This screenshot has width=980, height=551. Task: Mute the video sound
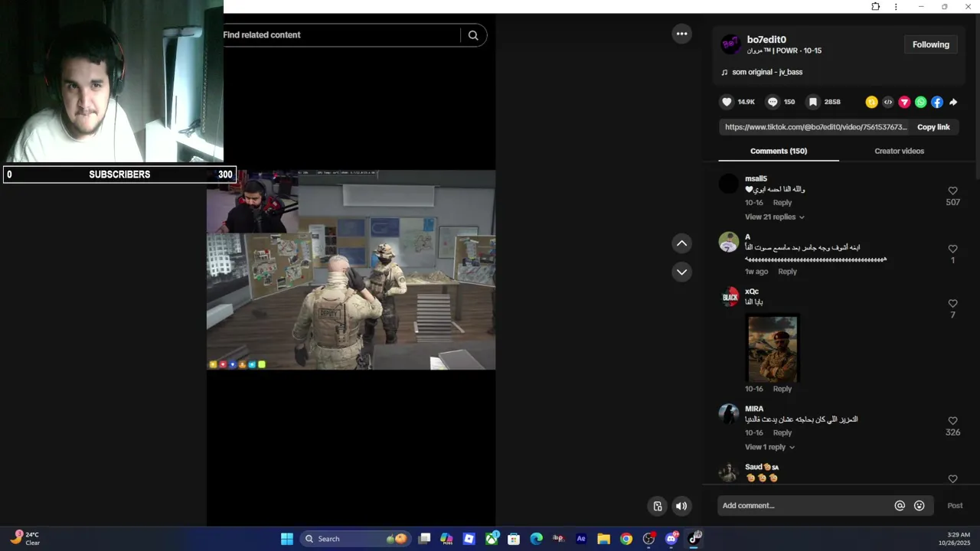(x=681, y=506)
